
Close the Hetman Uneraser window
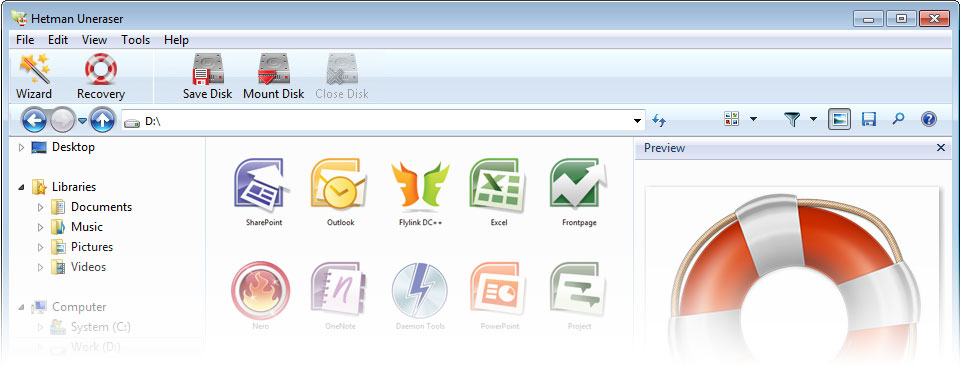pos(934,18)
